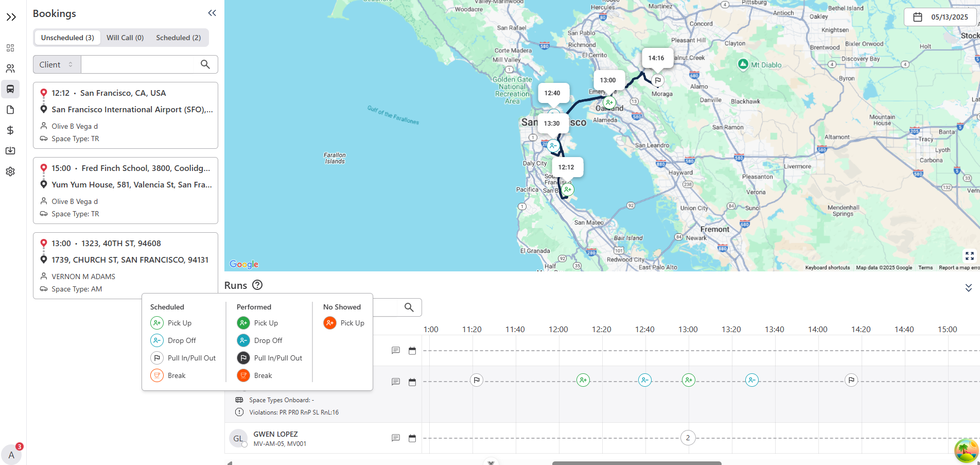980x465 pixels.
Task: Open Gwen Lopez's run calendar icon
Action: pyautogui.click(x=412, y=438)
